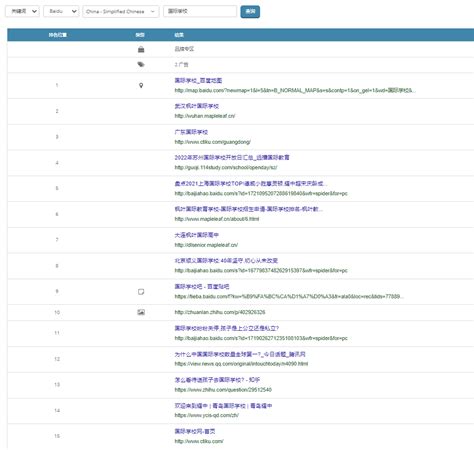
Task: Click the type column header
Action: pyautogui.click(x=140, y=35)
